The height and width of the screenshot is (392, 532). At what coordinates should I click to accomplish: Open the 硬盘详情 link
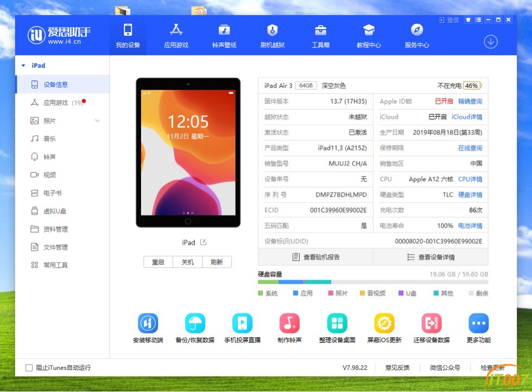point(470,195)
